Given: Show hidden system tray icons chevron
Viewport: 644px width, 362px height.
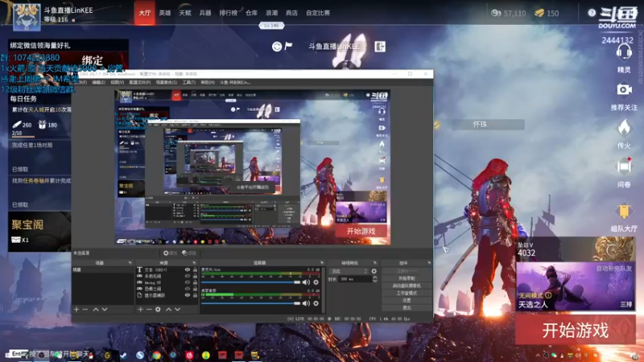Looking at the screenshot, I should [x=538, y=355].
